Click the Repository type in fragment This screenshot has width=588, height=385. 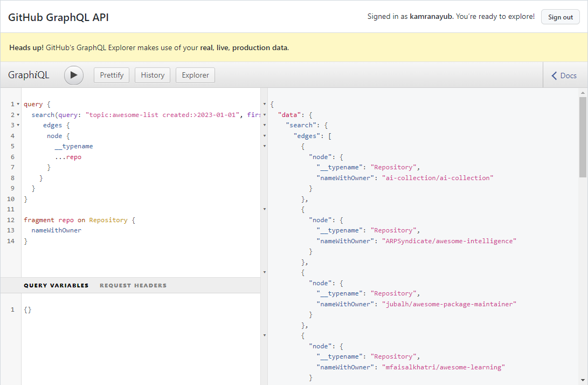pyautogui.click(x=108, y=220)
